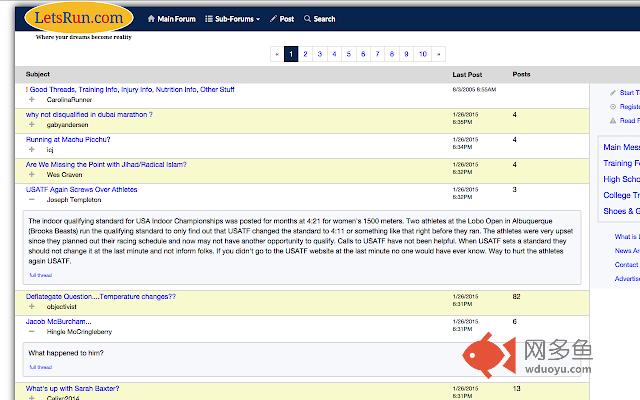The image size is (640, 400).
Task: Collapse the Joseph Templeton thread preview
Action: pos(32,200)
